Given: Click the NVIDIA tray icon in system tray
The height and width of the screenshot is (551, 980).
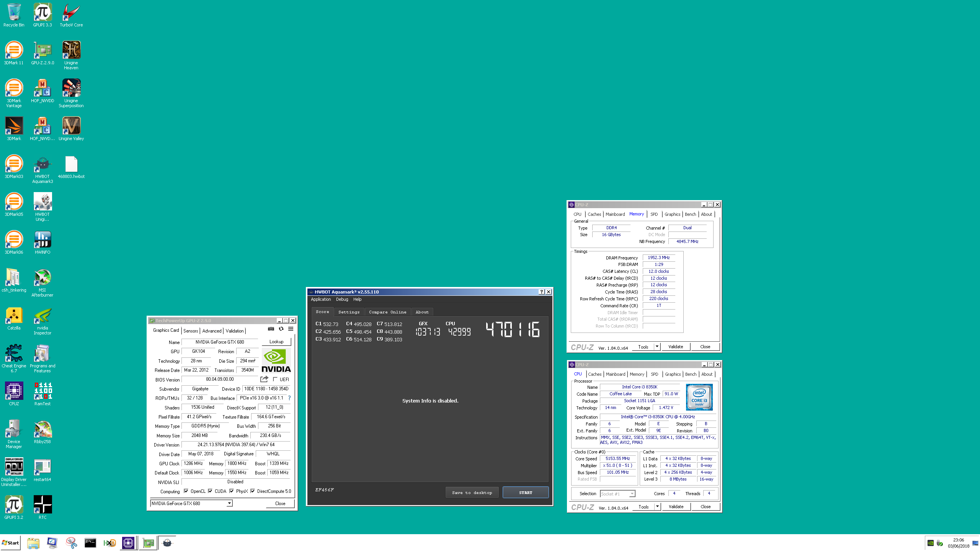Looking at the screenshot, I should (931, 543).
